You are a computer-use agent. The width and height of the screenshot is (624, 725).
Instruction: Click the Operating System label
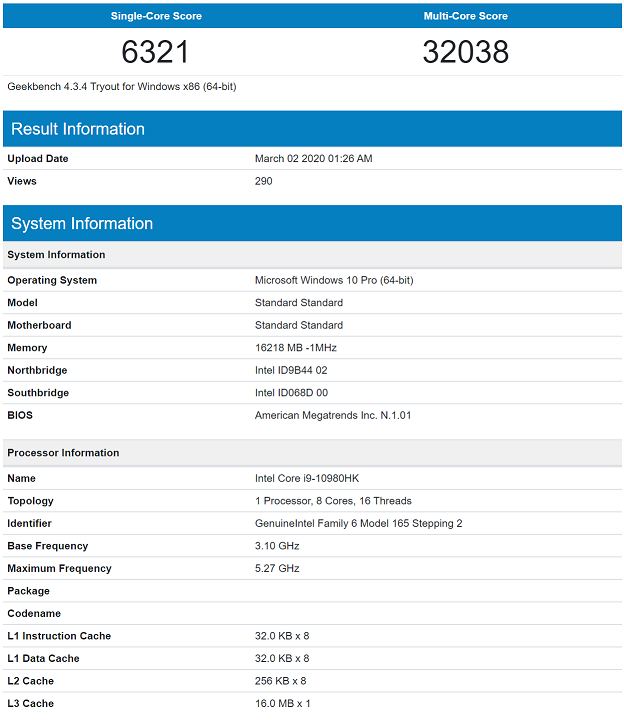coord(52,280)
